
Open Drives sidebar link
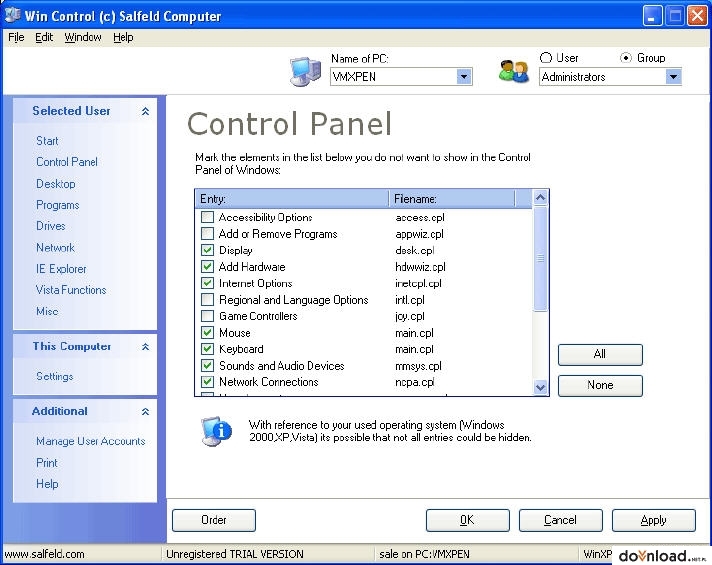click(51, 226)
